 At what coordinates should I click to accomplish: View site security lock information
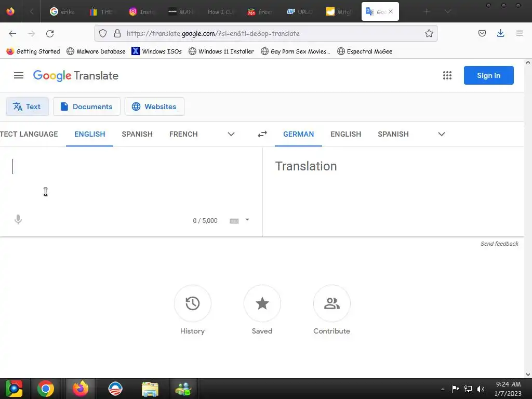point(117,33)
